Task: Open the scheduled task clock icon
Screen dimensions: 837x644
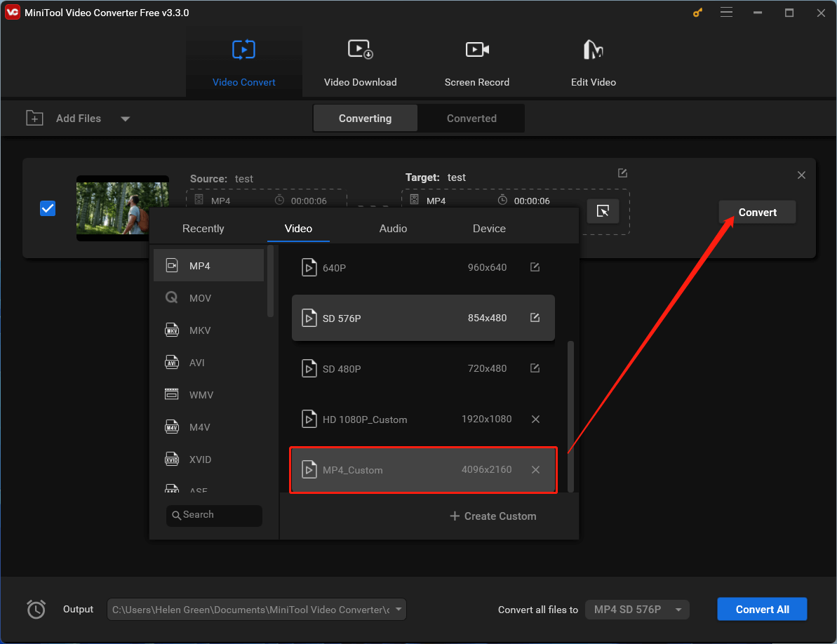Action: click(x=36, y=610)
